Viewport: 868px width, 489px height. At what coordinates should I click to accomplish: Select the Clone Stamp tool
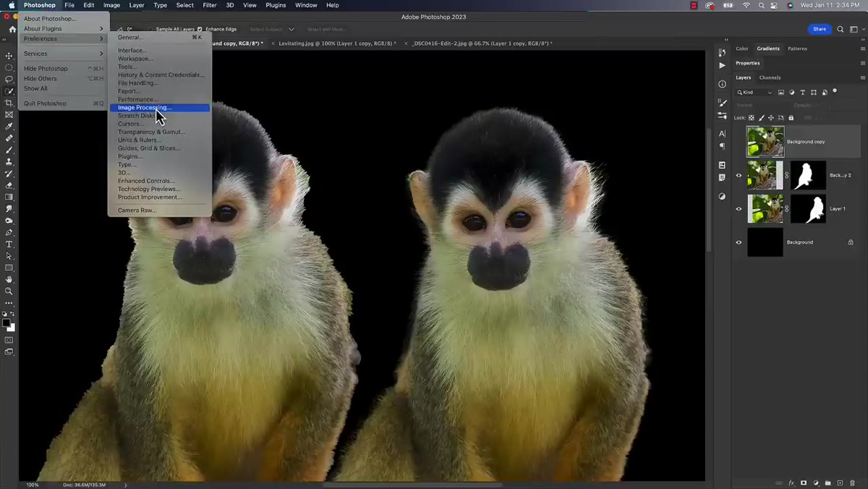click(9, 162)
